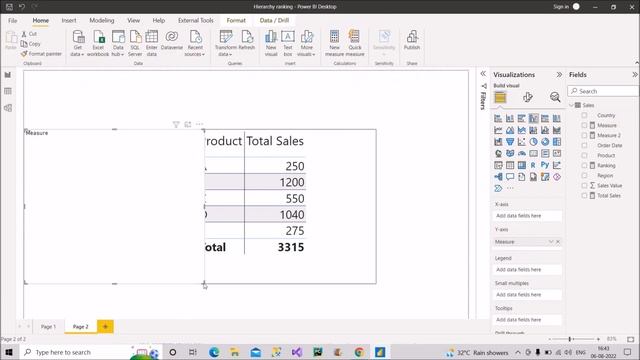The image size is (640, 360).
Task: Switch to the View ribbon tab
Action: (133, 20)
